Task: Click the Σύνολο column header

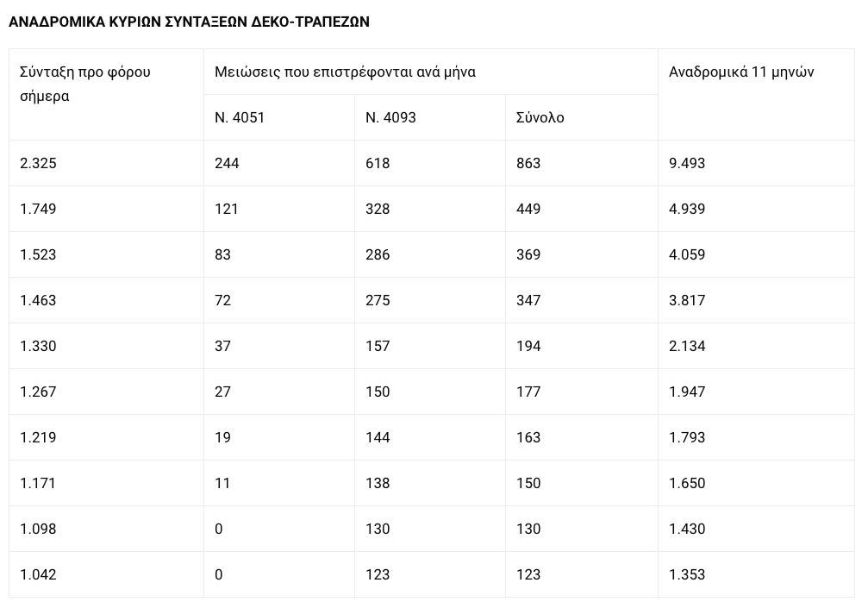Action: (x=581, y=117)
